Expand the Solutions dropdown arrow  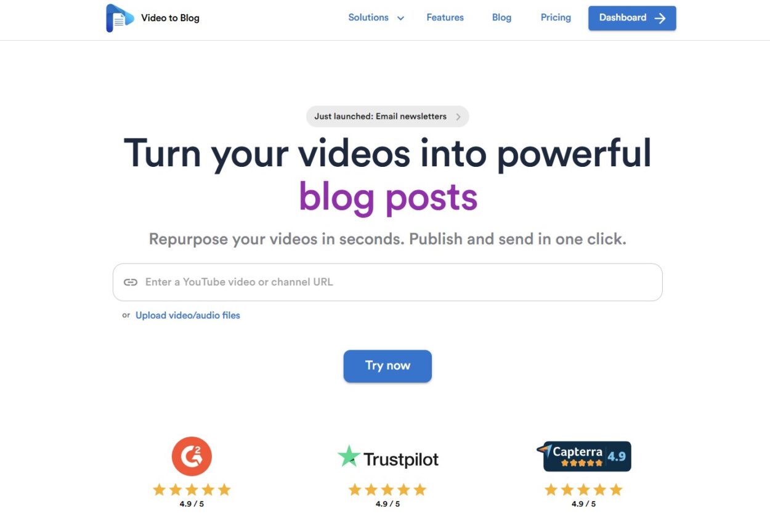click(x=400, y=18)
